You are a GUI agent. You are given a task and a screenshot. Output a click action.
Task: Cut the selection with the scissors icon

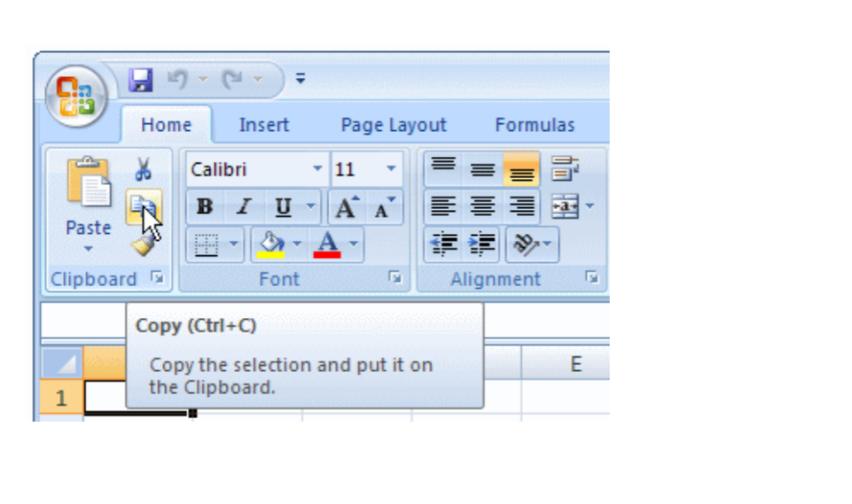click(144, 168)
